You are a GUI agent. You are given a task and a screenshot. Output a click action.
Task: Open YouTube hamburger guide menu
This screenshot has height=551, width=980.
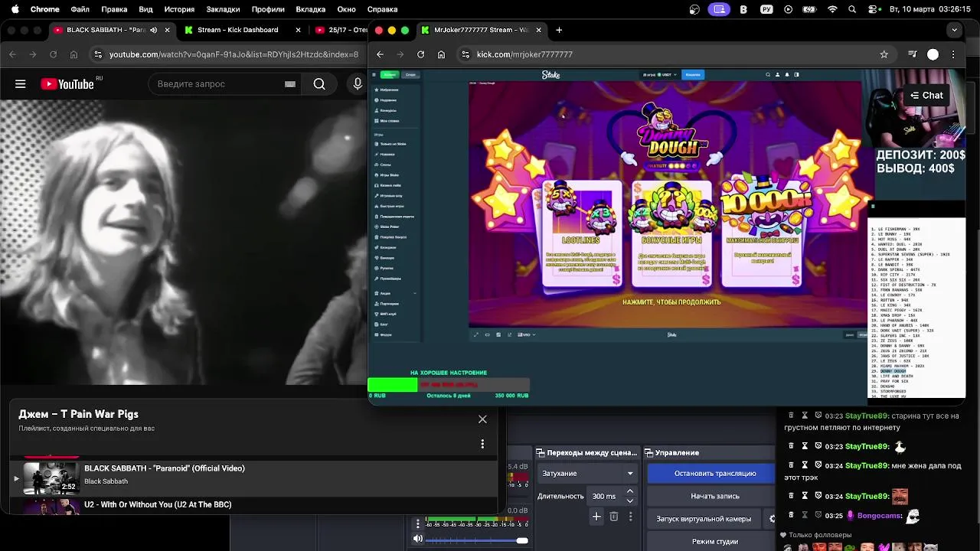pos(21,84)
